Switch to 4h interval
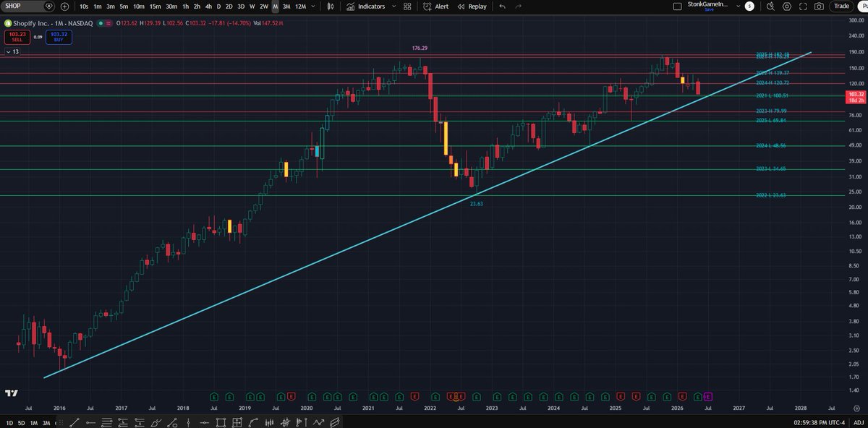The image size is (868, 428). [x=208, y=6]
